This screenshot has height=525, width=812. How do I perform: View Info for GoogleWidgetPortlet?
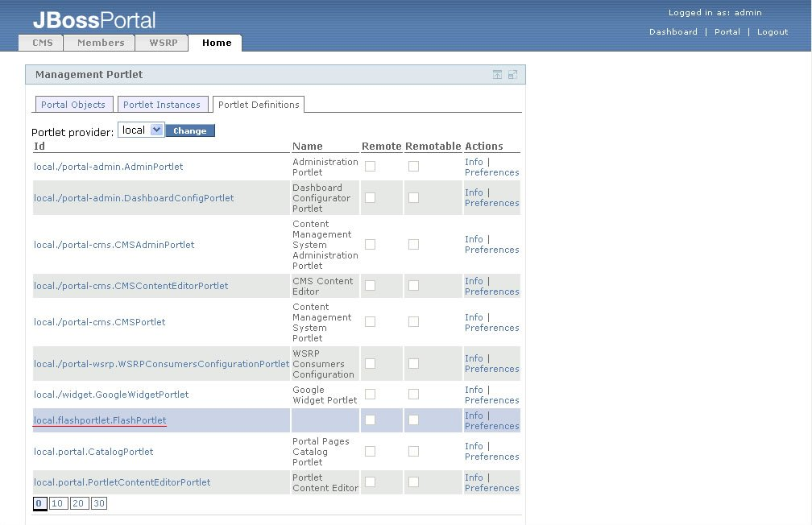click(x=474, y=390)
